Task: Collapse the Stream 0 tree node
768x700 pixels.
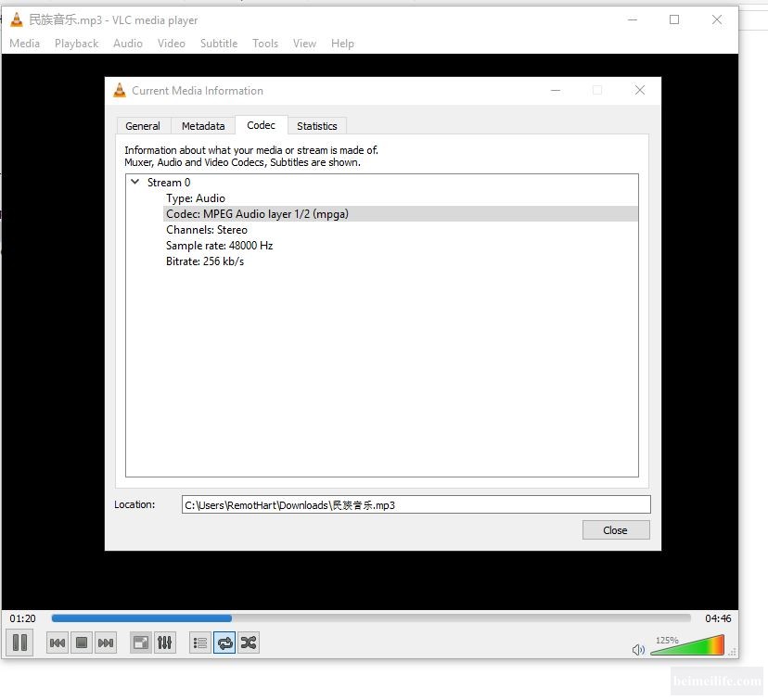Action: pos(135,183)
